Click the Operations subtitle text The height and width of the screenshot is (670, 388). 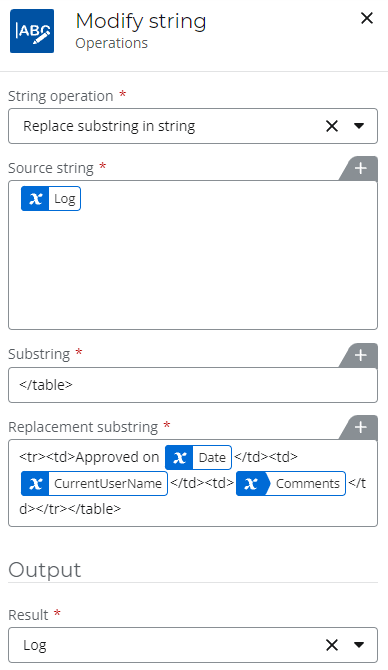click(x=112, y=43)
